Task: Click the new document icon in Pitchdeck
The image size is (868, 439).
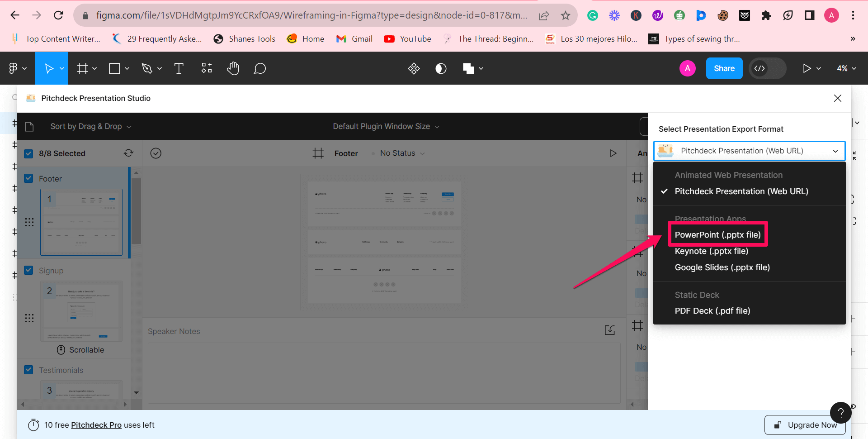Action: pos(29,126)
